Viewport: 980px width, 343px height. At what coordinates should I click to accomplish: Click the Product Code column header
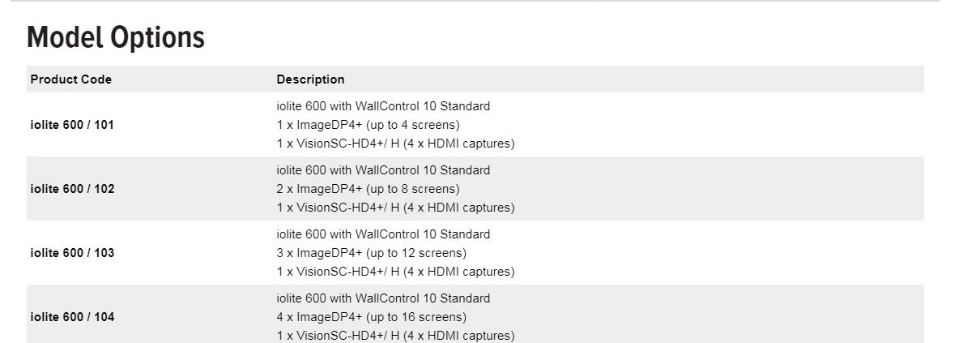(x=71, y=79)
